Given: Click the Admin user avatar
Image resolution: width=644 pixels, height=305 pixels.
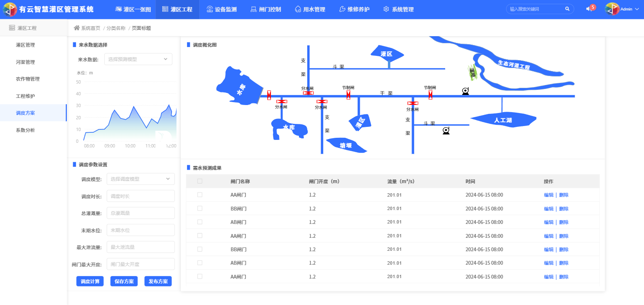Looking at the screenshot, I should coord(612,9).
